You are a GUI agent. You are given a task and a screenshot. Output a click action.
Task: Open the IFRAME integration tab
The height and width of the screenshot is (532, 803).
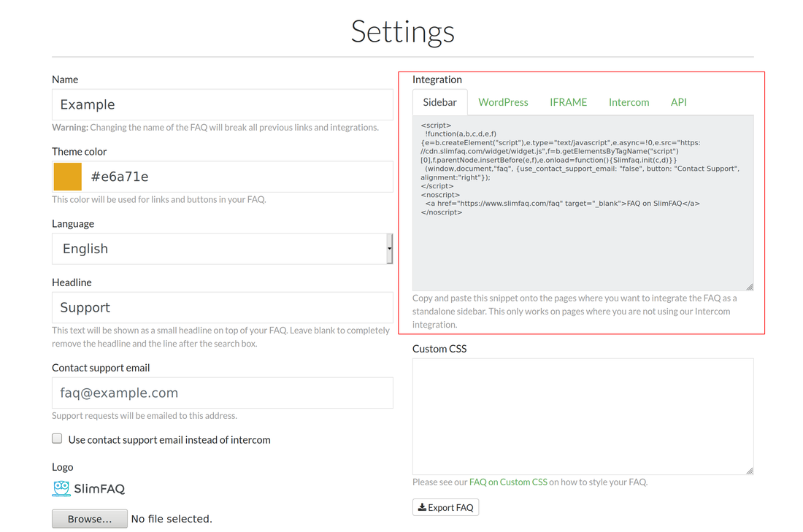point(568,102)
